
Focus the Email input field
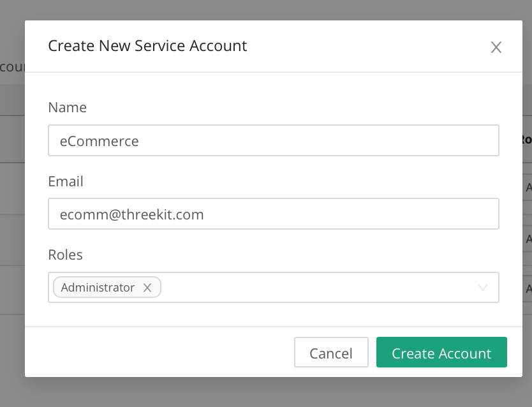[273, 214]
